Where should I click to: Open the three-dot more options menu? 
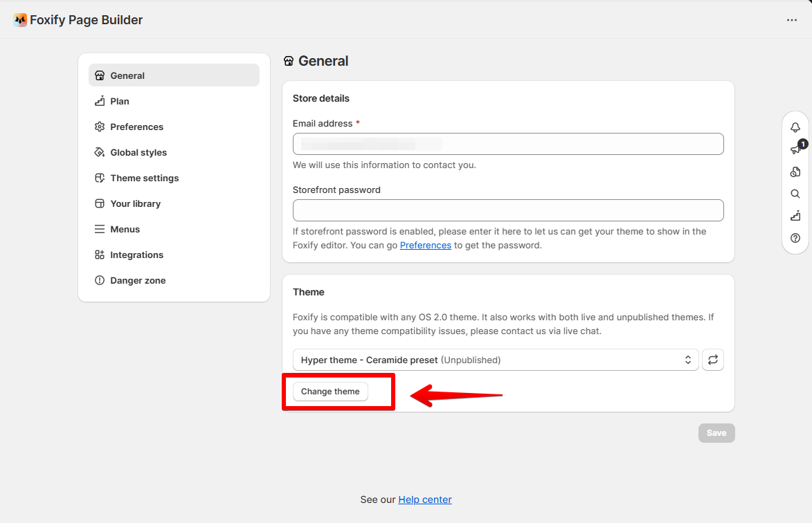(792, 20)
